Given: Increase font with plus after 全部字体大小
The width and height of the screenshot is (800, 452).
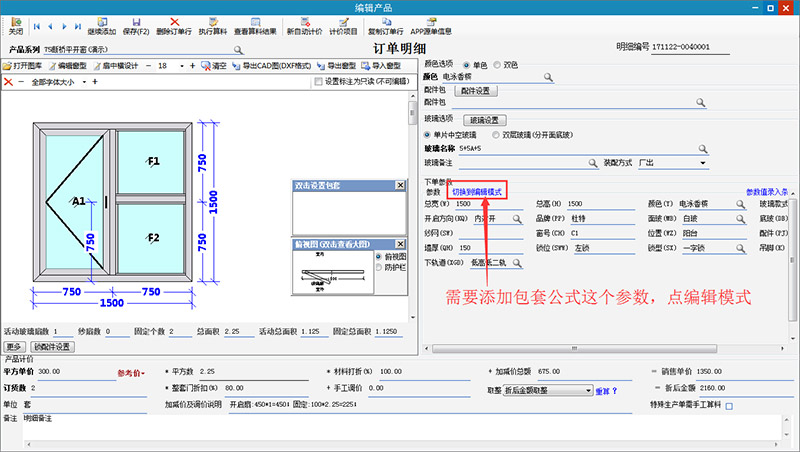Looking at the screenshot, I should [95, 82].
